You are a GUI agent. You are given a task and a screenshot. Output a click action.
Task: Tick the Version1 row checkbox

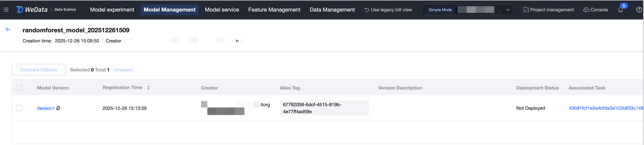point(19,108)
